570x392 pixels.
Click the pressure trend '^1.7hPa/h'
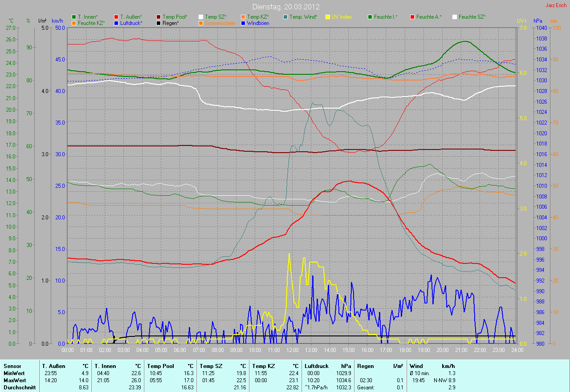click(x=317, y=388)
